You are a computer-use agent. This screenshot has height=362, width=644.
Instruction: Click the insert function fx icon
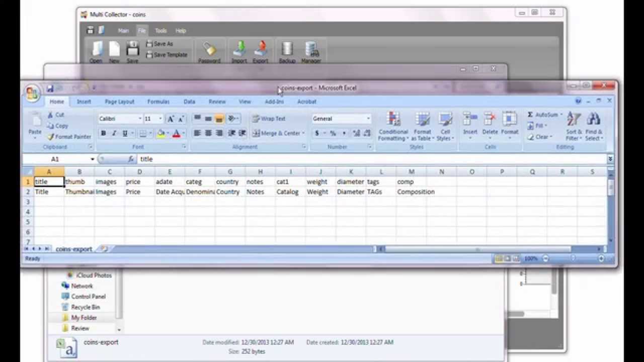[131, 159]
